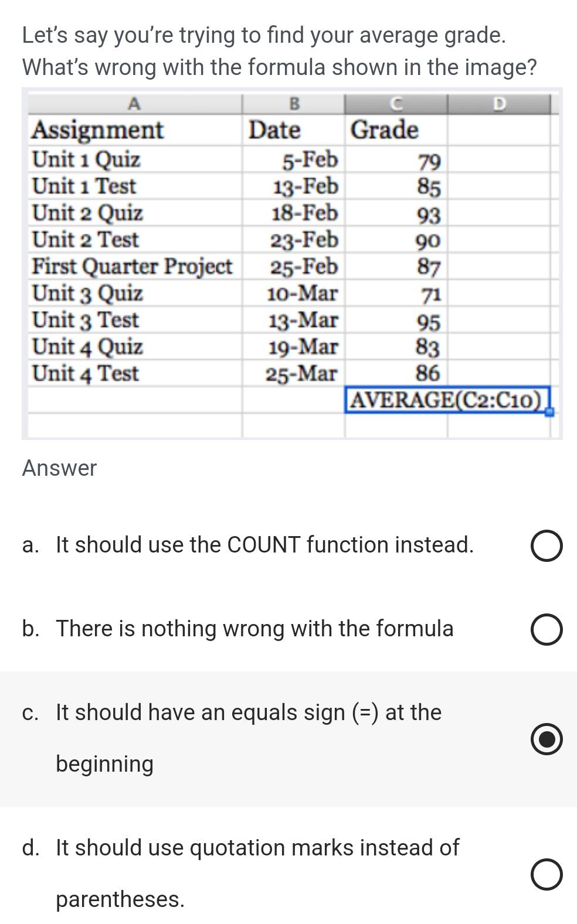Select the grade cell showing 93
This screenshot has height=924, width=577.
coord(396,214)
